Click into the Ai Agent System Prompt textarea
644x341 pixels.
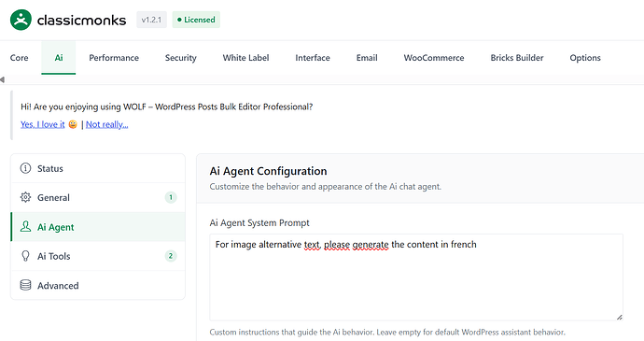coord(416,277)
